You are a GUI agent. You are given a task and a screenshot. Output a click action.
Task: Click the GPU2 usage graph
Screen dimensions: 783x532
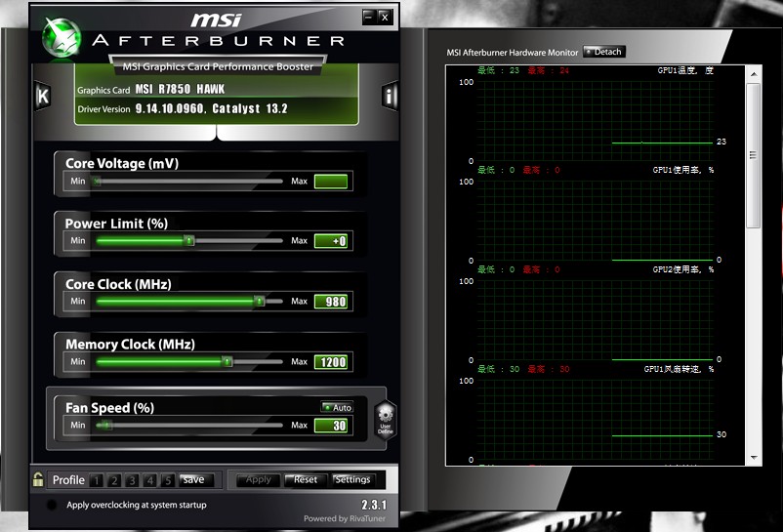pyautogui.click(x=595, y=320)
